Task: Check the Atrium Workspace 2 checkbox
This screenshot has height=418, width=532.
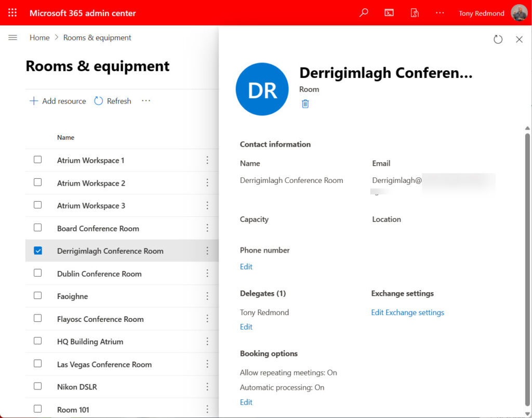Action: click(37, 182)
